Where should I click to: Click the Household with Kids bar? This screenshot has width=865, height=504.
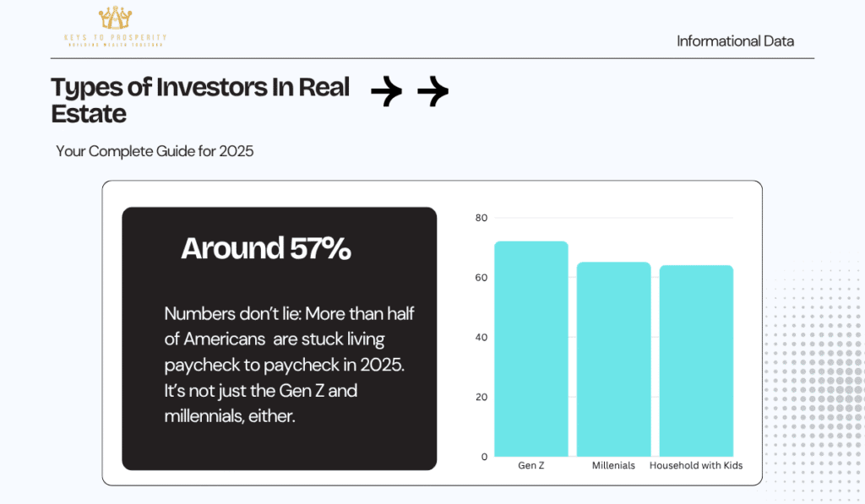[696, 360]
